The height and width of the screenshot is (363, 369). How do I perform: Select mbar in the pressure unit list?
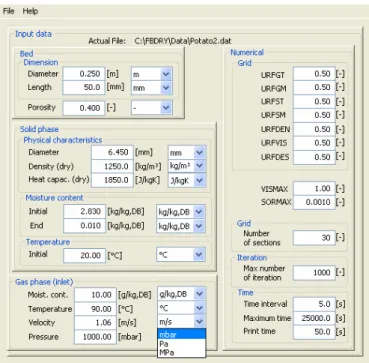(x=182, y=334)
